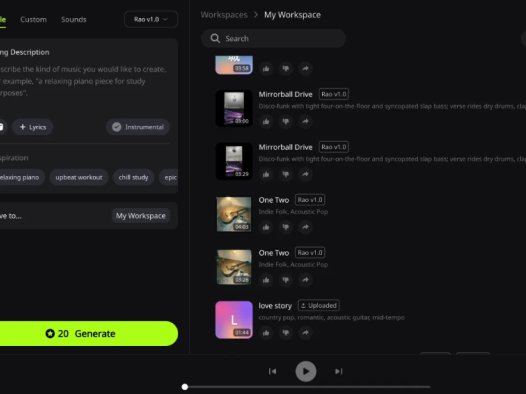
Task: Toggle the Instrumental option
Action: pyautogui.click(x=138, y=127)
